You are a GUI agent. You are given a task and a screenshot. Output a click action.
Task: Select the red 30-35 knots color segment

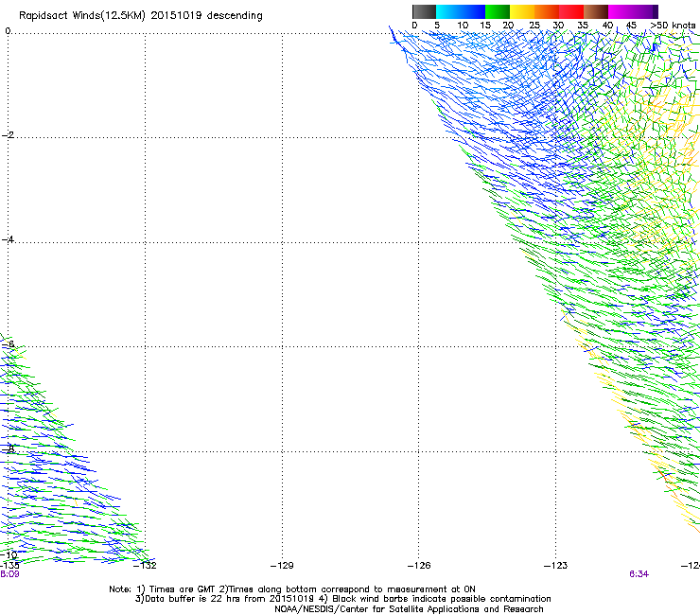click(x=571, y=11)
